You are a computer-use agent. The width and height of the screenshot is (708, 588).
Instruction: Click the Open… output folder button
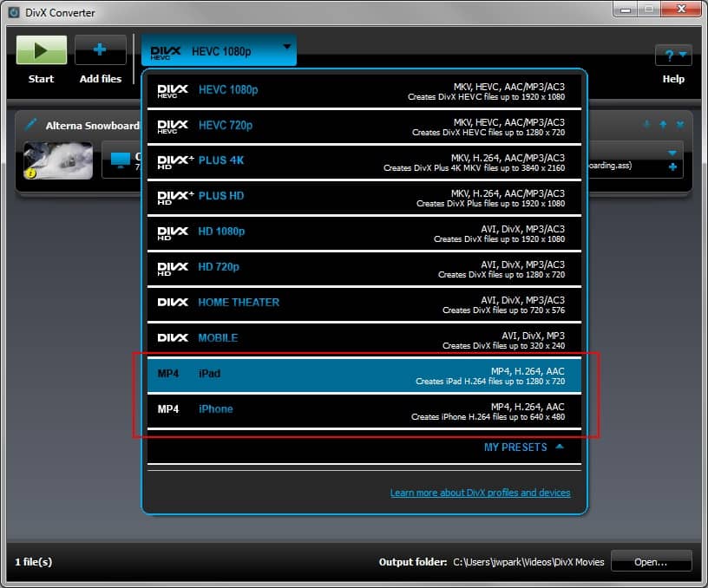[651, 562]
